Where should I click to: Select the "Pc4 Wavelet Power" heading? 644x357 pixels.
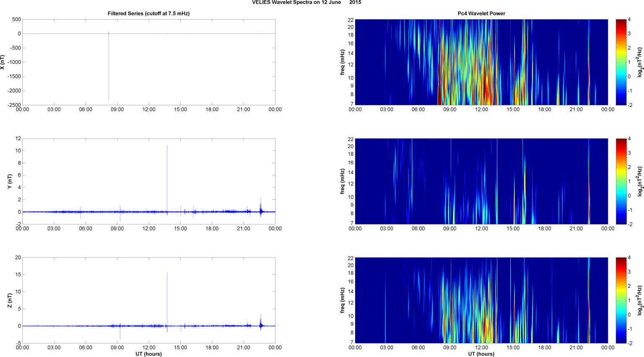[x=481, y=13]
